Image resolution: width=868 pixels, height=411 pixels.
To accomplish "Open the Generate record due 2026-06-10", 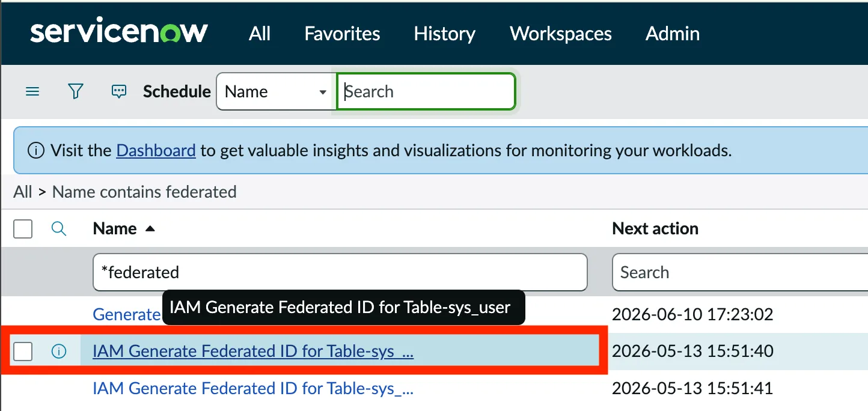I will 127,314.
